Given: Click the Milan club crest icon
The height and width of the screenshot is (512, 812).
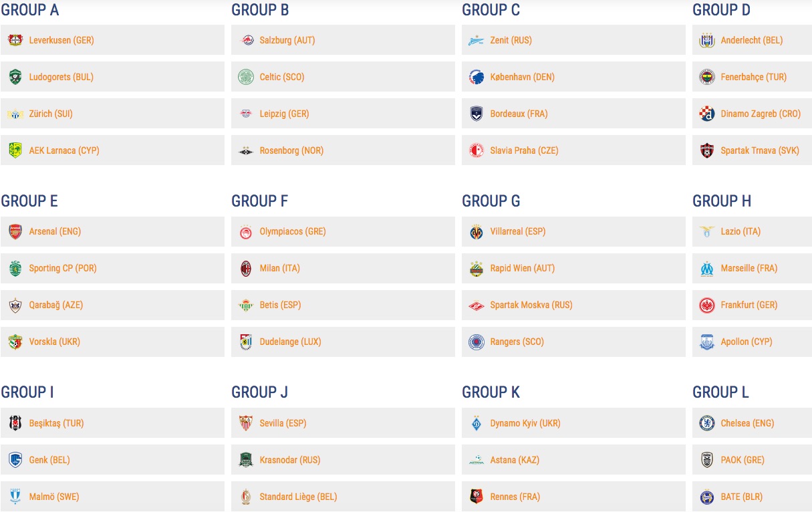Looking at the screenshot, I should click(x=246, y=269).
